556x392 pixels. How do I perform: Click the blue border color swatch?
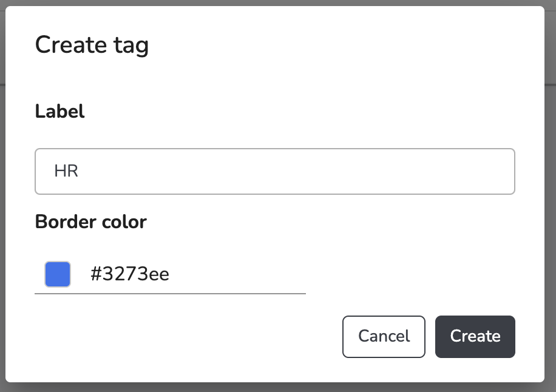(58, 274)
